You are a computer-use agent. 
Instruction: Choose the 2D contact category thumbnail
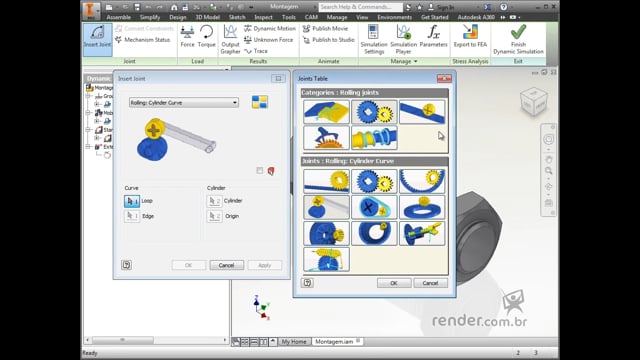click(x=327, y=138)
